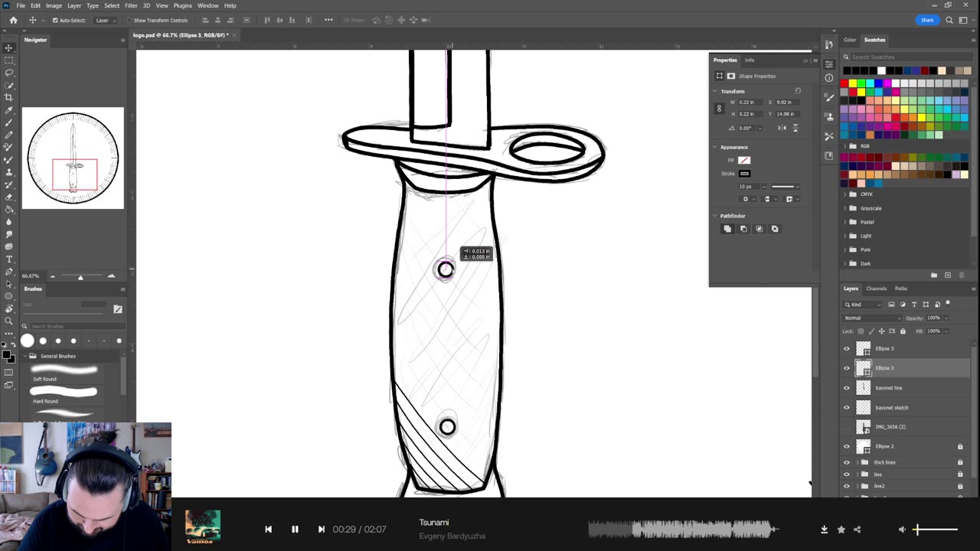Open Adjustments panel icon in side dock
This screenshot has height=551, width=980.
tap(828, 64)
